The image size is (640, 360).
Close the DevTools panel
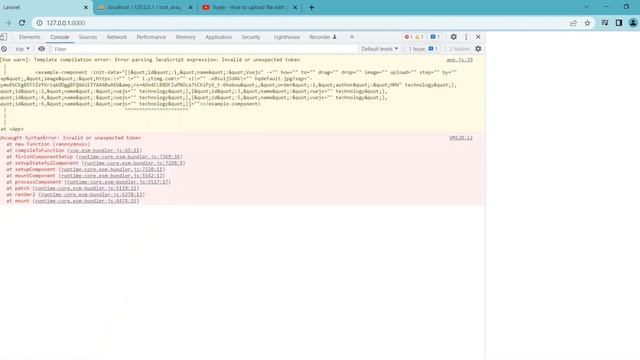pos(478,37)
